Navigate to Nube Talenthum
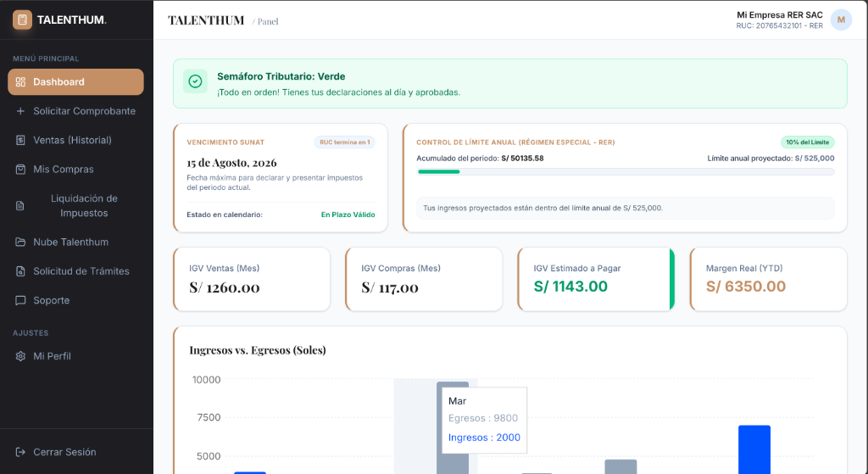Image resolution: width=868 pixels, height=474 pixels. (75, 242)
